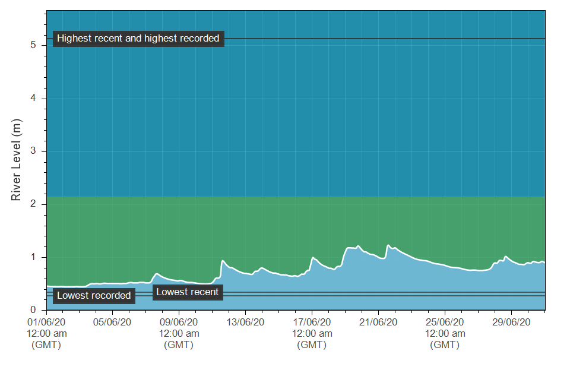Viewport: 570px width, 392px height.
Task: Click the 13/06/20 date tick label
Action: point(246,323)
